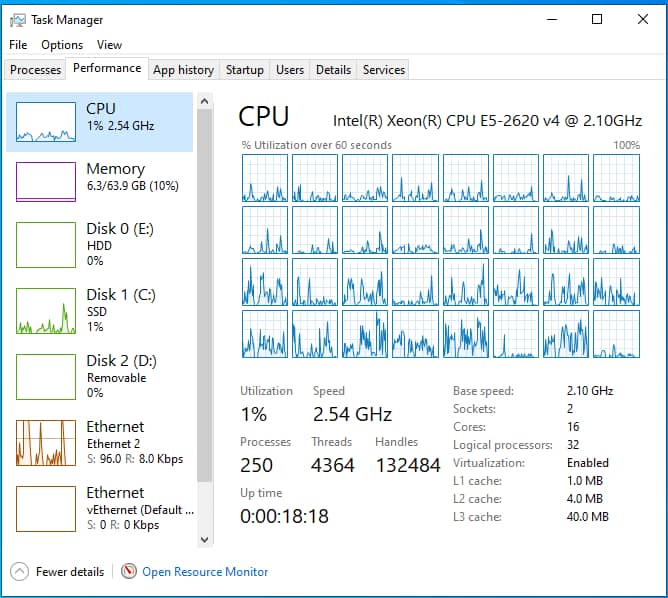Click the sidebar scroll up arrow
The height and width of the screenshot is (598, 668).
pos(204,101)
